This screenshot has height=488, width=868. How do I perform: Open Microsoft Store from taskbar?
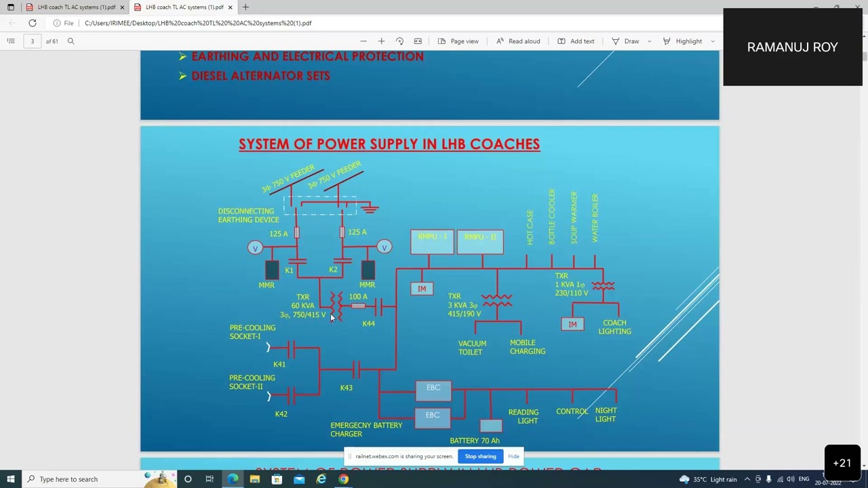point(277,479)
